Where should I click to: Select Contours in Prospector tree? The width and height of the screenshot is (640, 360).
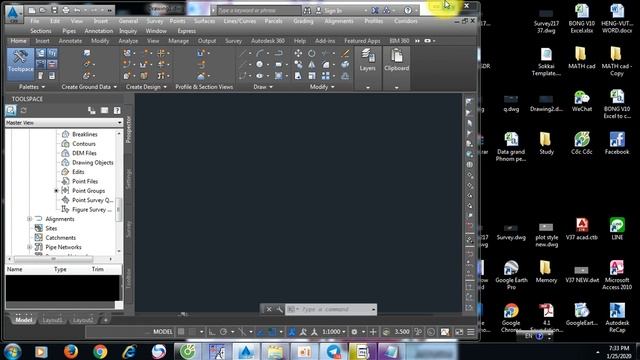(x=84, y=144)
